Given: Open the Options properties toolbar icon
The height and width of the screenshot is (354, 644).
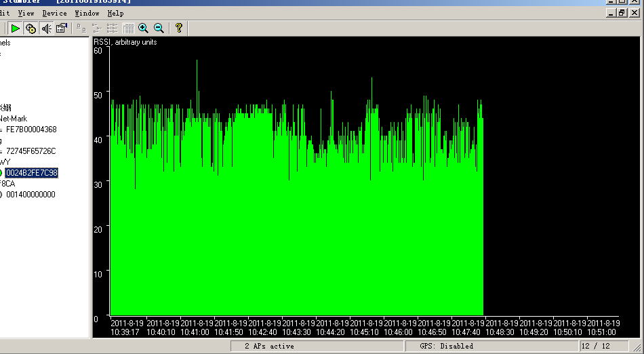Looking at the screenshot, I should click(62, 28).
